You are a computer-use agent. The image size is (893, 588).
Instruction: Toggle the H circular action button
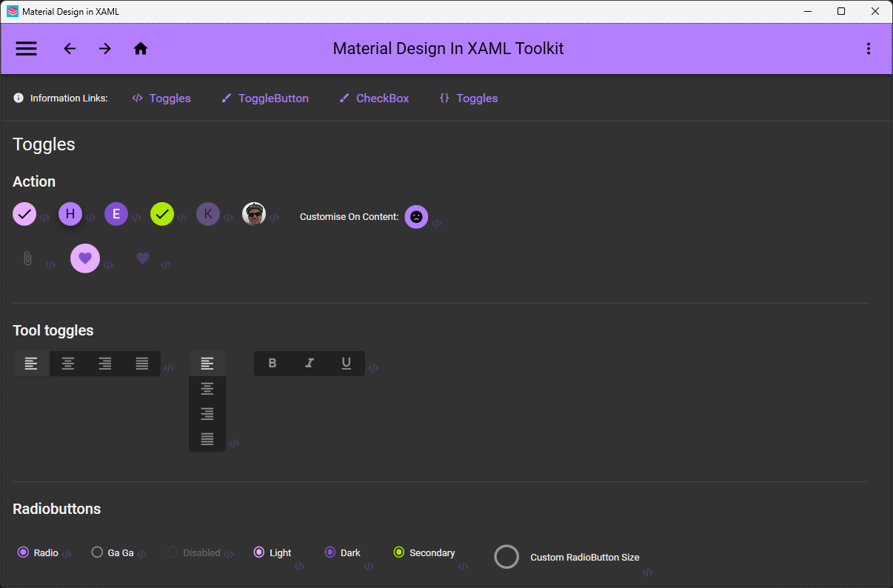coord(70,214)
